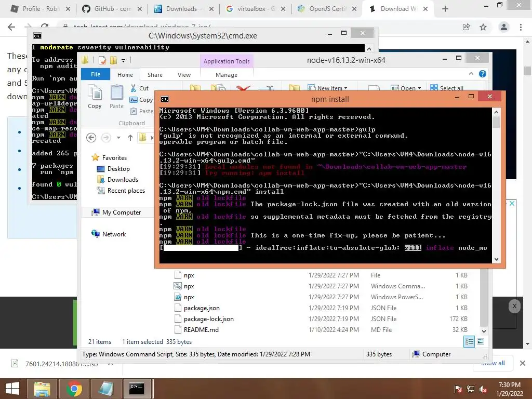The image size is (532, 399).
Task: Click the Action Center flag tray icon
Action: pos(458,389)
